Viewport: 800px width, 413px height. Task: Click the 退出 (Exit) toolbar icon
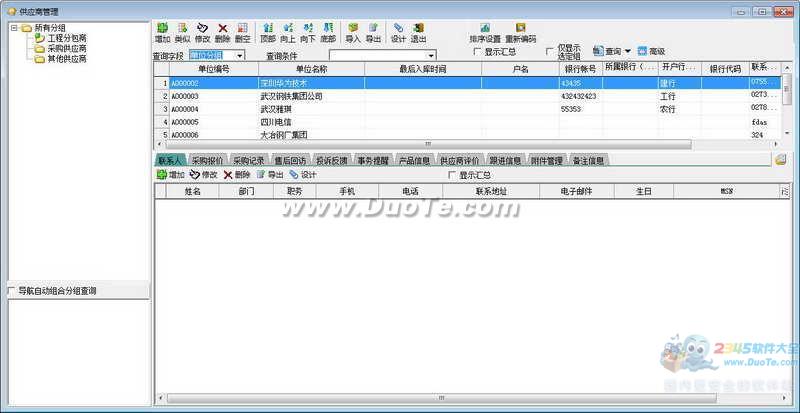pos(418,31)
